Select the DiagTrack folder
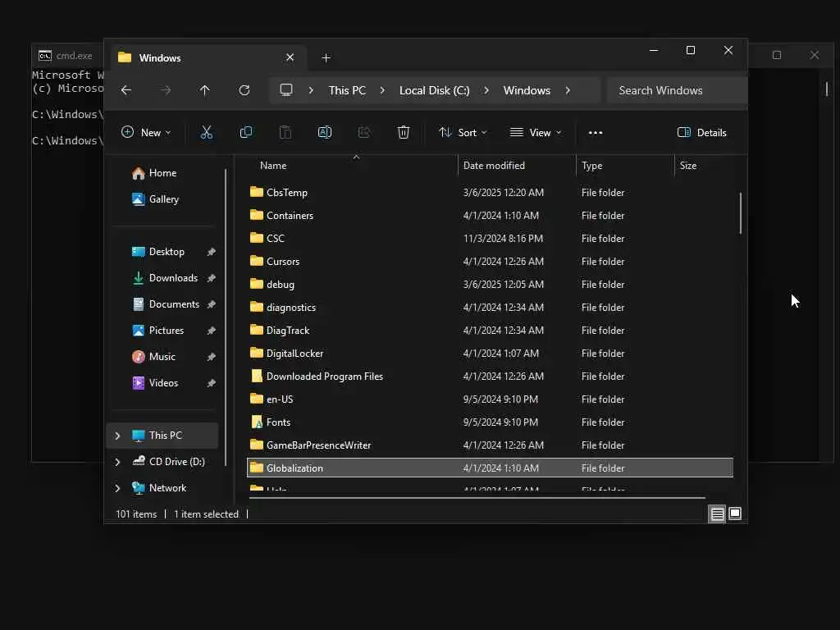This screenshot has height=630, width=840. pos(490,331)
